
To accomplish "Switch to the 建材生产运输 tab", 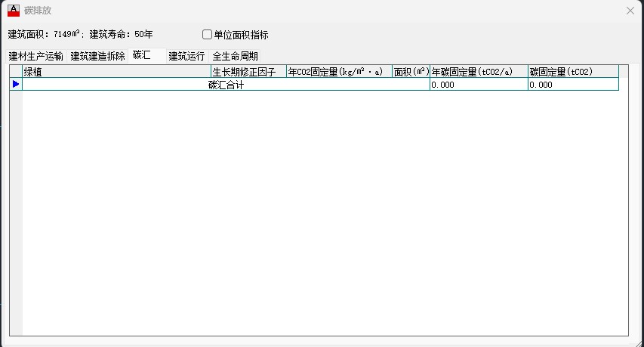I will pos(36,56).
